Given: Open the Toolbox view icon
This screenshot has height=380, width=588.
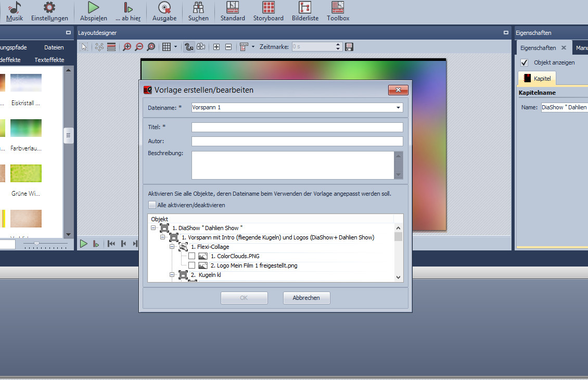Looking at the screenshot, I should tap(338, 7).
